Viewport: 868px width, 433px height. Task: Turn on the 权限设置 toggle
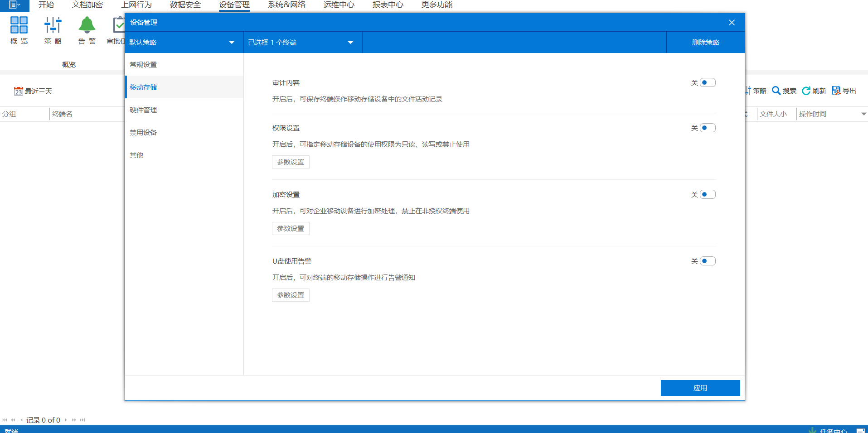(707, 128)
